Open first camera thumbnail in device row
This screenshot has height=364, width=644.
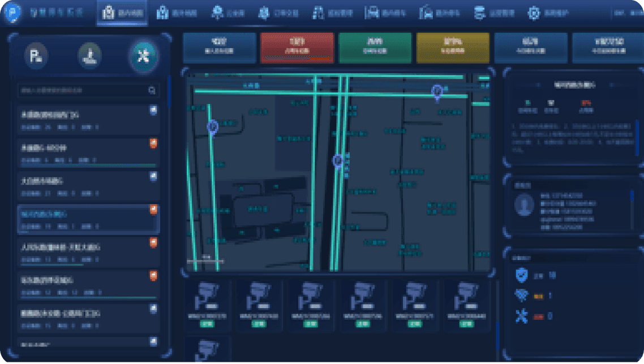coord(208,305)
